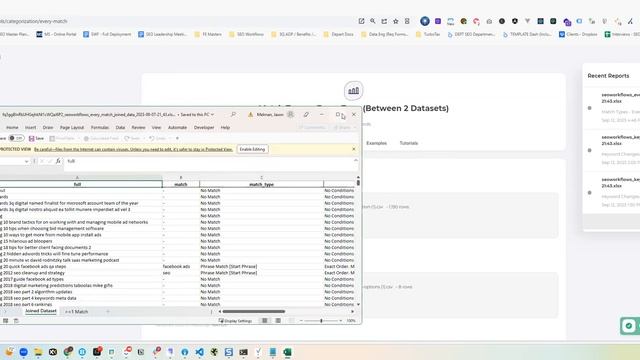Click the browser zoom magnifier icon

tap(373, 21)
